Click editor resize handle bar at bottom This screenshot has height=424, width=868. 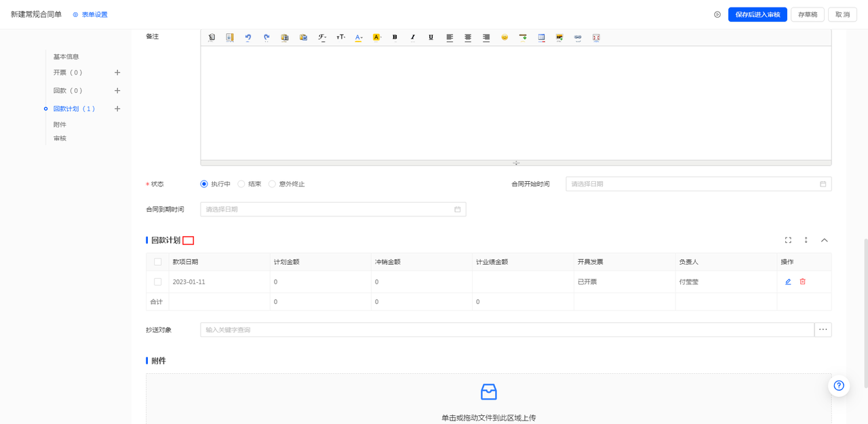pyautogui.click(x=516, y=163)
